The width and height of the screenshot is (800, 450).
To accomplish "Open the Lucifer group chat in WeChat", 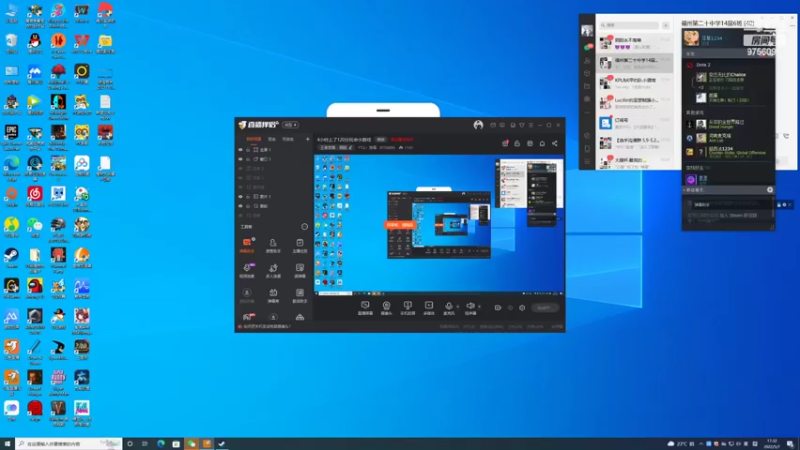I will (x=634, y=103).
